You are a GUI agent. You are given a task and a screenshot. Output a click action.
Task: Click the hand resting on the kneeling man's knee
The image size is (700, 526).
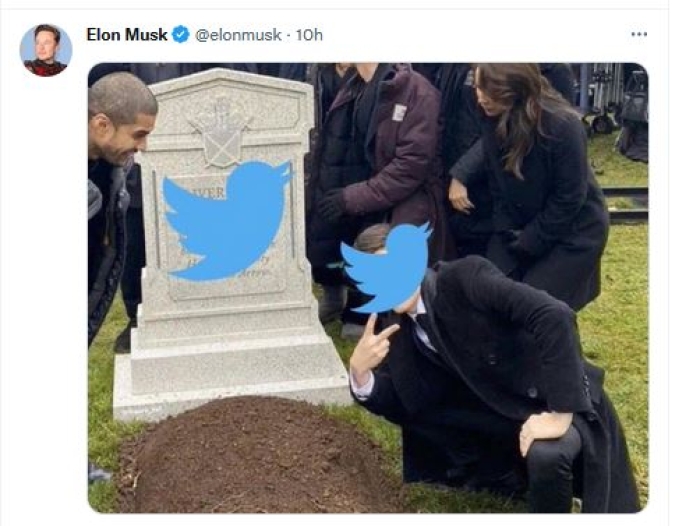[542, 430]
